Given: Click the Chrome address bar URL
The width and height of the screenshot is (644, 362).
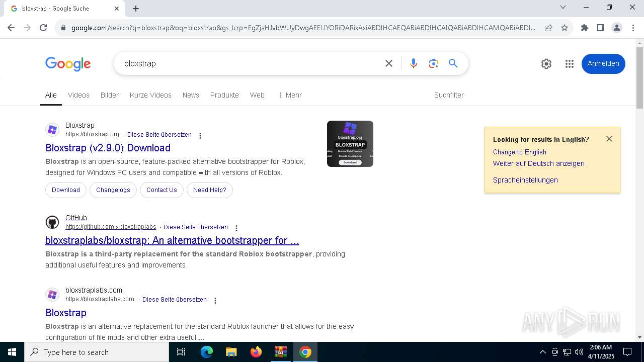Looking at the screenshot, I should (303, 28).
